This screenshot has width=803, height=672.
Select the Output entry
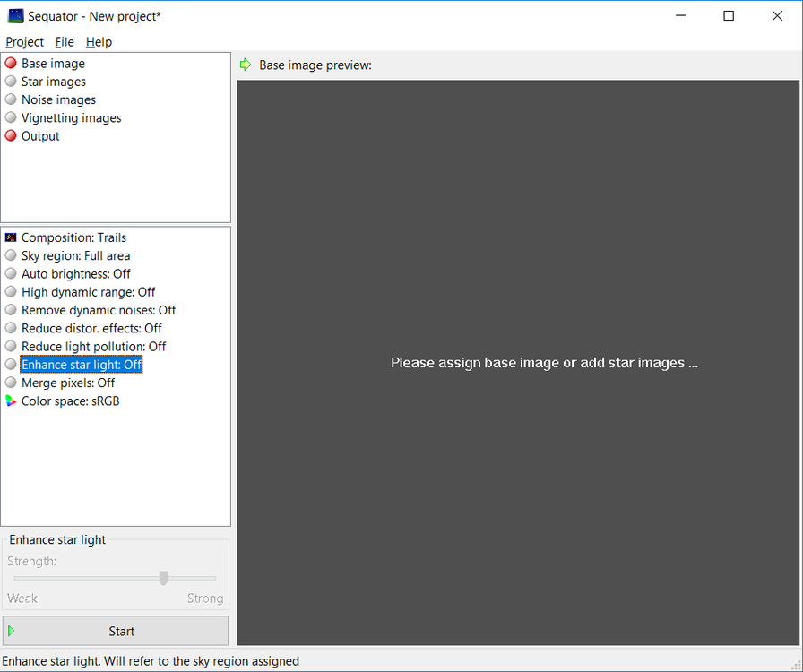[40, 136]
